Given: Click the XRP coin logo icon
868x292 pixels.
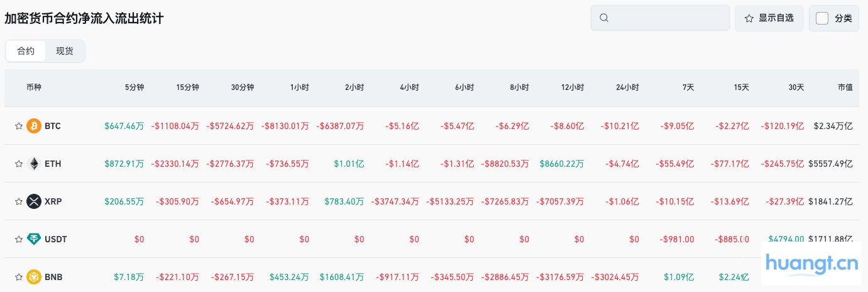Looking at the screenshot, I should (34, 201).
